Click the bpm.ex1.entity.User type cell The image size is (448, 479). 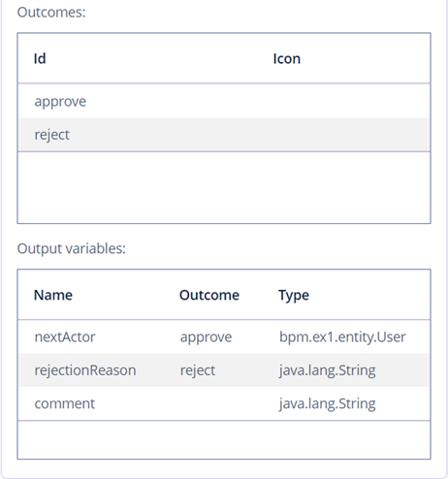coord(342,337)
